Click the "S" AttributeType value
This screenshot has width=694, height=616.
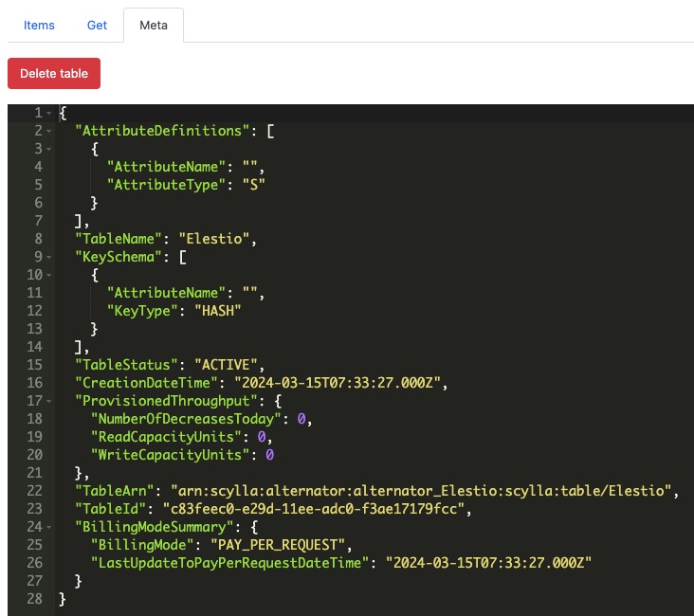[x=253, y=185]
